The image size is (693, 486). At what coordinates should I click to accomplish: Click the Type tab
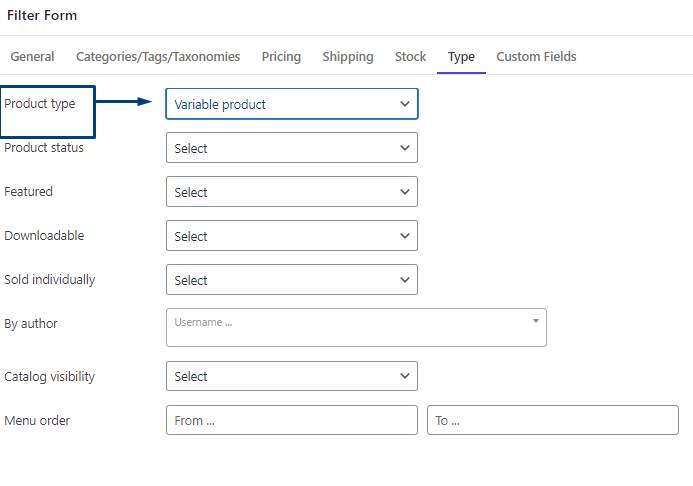[461, 57]
